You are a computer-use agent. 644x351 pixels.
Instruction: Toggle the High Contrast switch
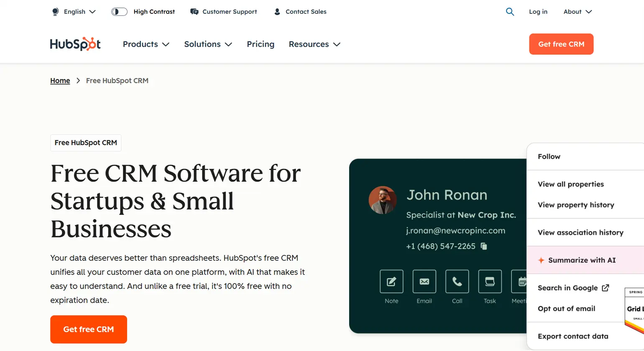(119, 12)
